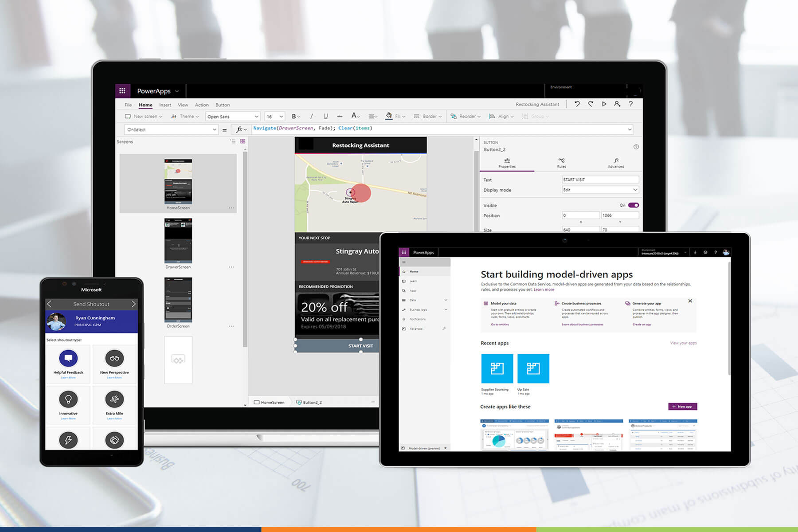Viewport: 798px width, 532px height.
Task: Open the tablet's PowerApps waffle launcher
Action: click(404, 252)
